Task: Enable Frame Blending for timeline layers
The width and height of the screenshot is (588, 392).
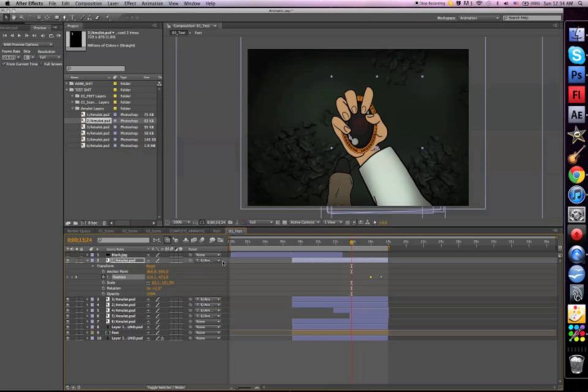Action: point(194,240)
